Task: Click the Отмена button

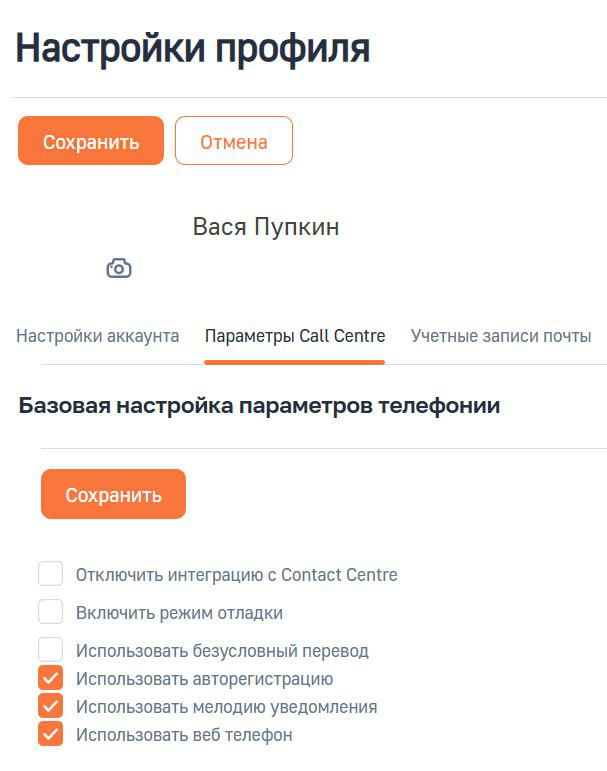Action: coord(234,141)
